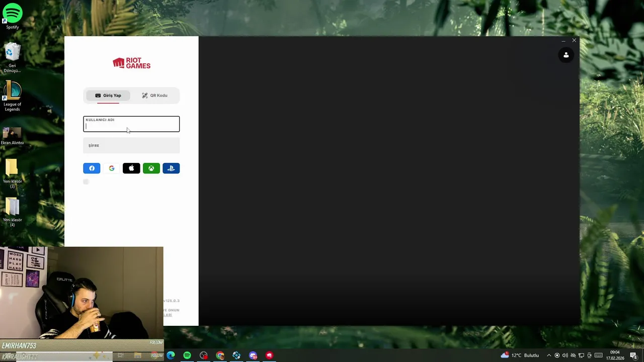Sign in with PlayStation

(171, 168)
